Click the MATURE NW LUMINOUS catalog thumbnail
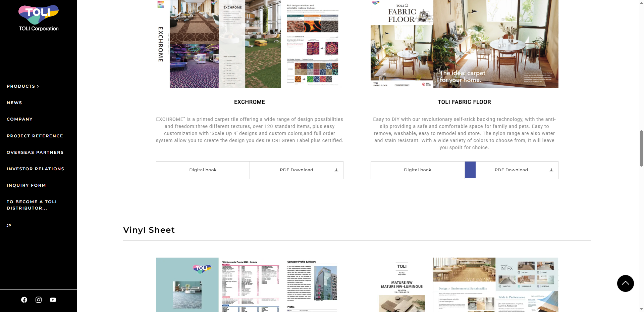The width and height of the screenshot is (644, 312). (465, 285)
